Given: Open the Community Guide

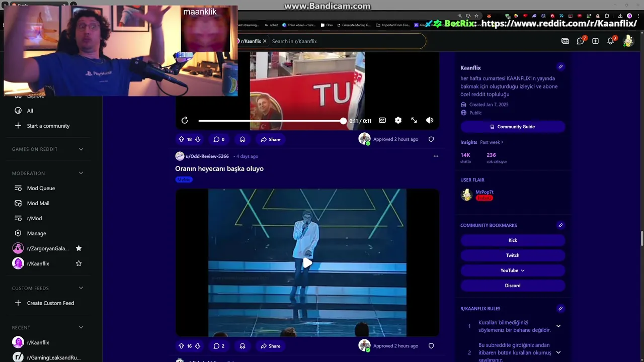Looking at the screenshot, I should point(513,127).
